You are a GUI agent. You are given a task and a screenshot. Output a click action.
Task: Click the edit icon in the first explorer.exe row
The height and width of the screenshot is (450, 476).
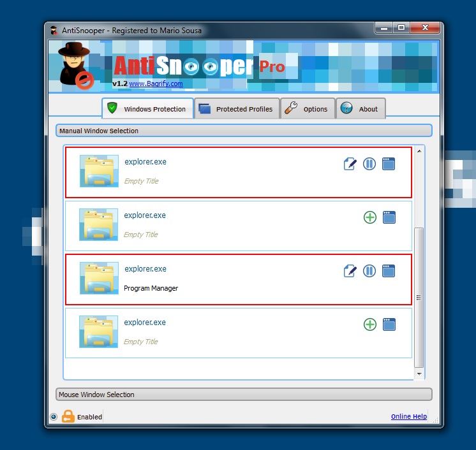350,164
